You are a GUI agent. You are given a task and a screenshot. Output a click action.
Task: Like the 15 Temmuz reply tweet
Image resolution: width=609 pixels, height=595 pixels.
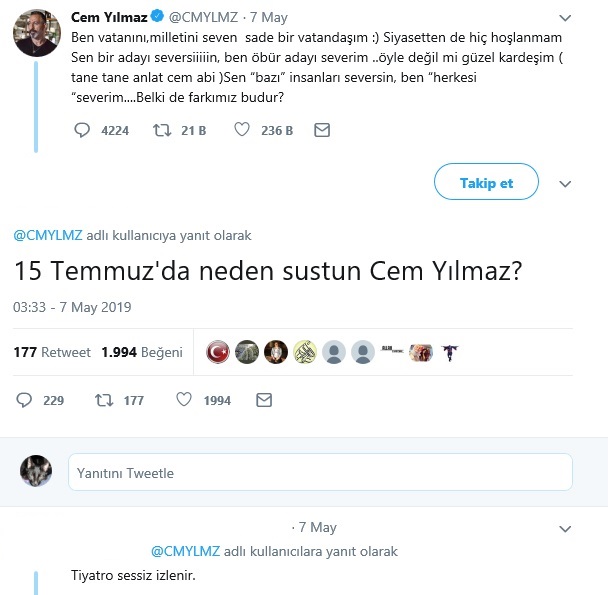(x=184, y=400)
